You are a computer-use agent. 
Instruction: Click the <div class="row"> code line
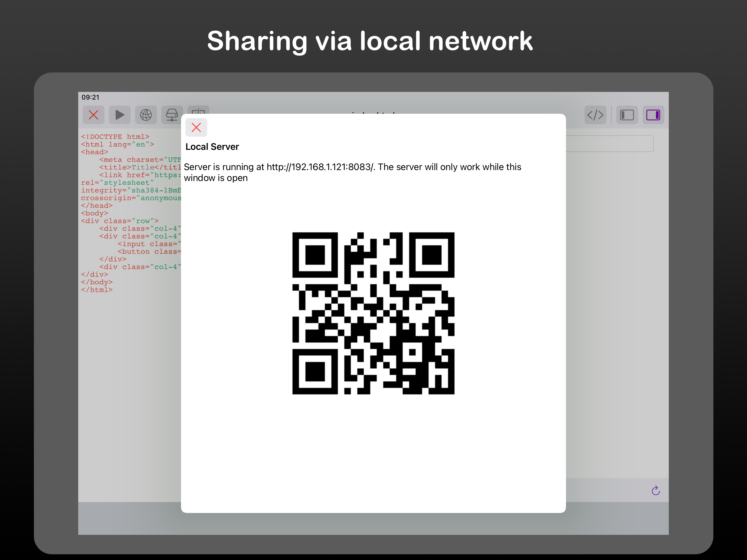coord(119,221)
